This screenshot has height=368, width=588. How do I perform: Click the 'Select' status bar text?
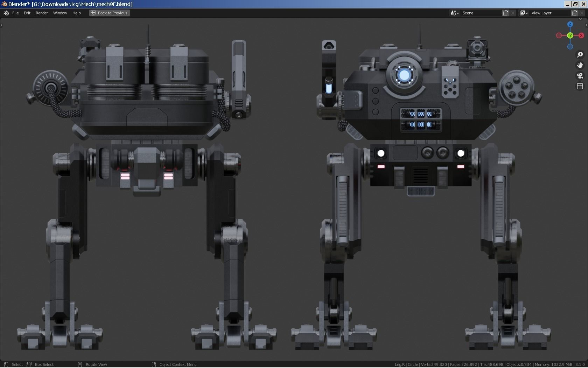tap(17, 364)
